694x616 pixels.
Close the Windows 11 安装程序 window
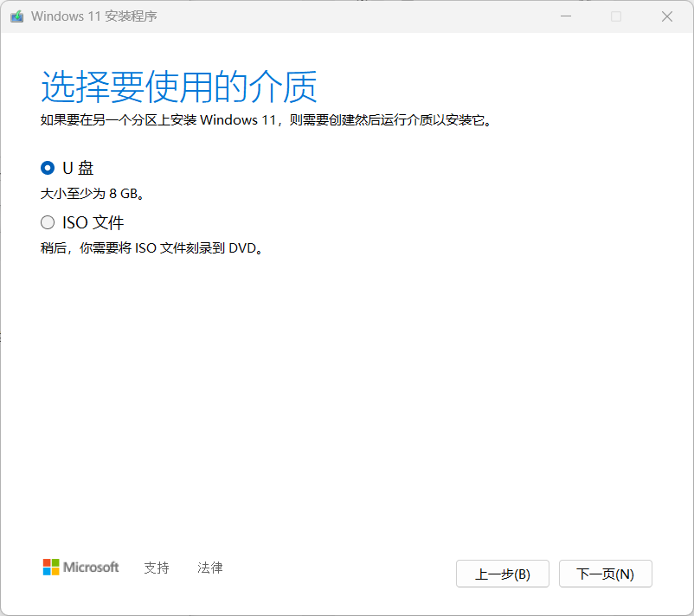pyautogui.click(x=667, y=16)
